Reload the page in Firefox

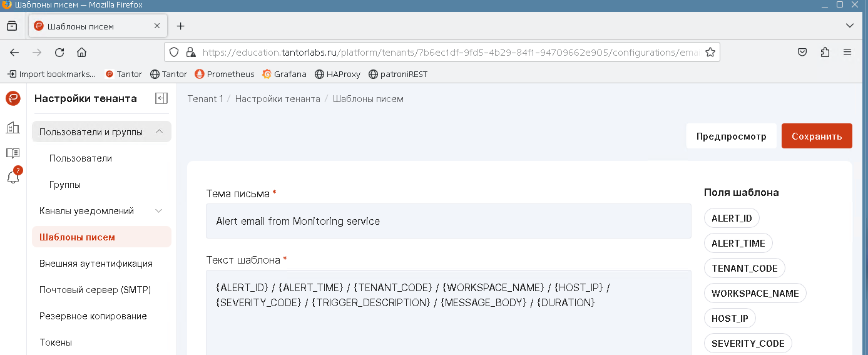tap(59, 52)
